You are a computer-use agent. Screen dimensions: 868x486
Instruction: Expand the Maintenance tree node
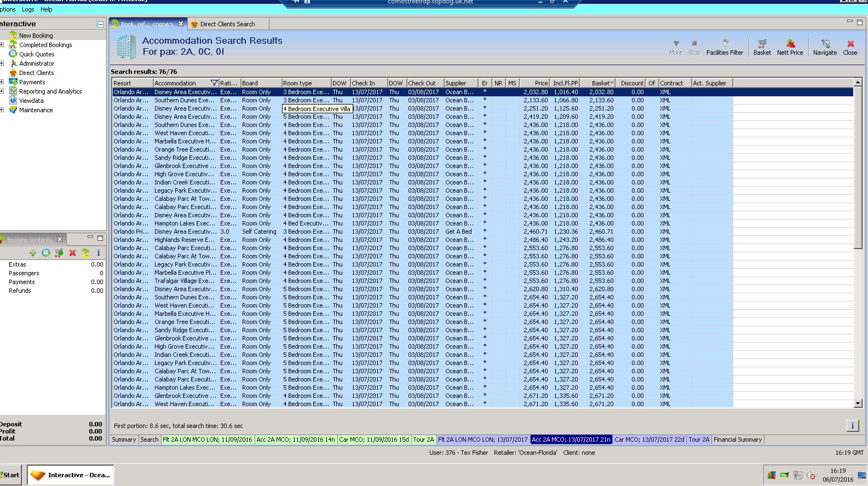[x=2, y=110]
